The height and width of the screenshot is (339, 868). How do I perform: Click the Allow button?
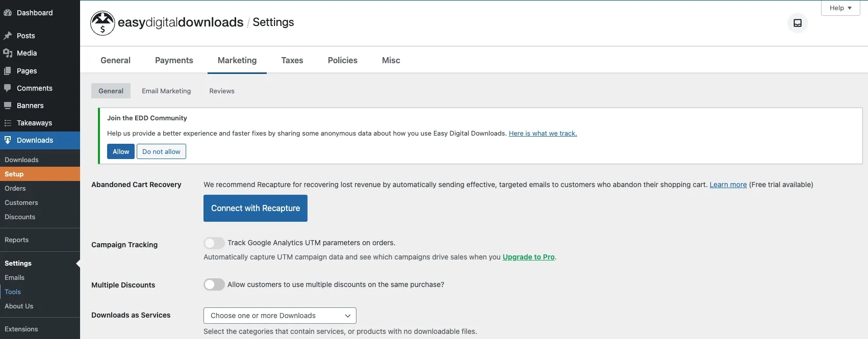coord(121,151)
